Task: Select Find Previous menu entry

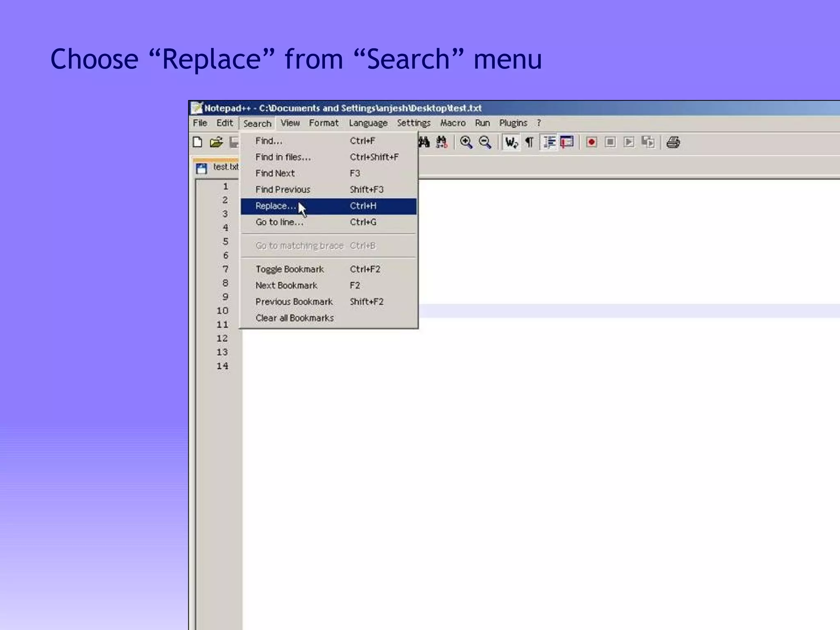Action: click(x=329, y=189)
